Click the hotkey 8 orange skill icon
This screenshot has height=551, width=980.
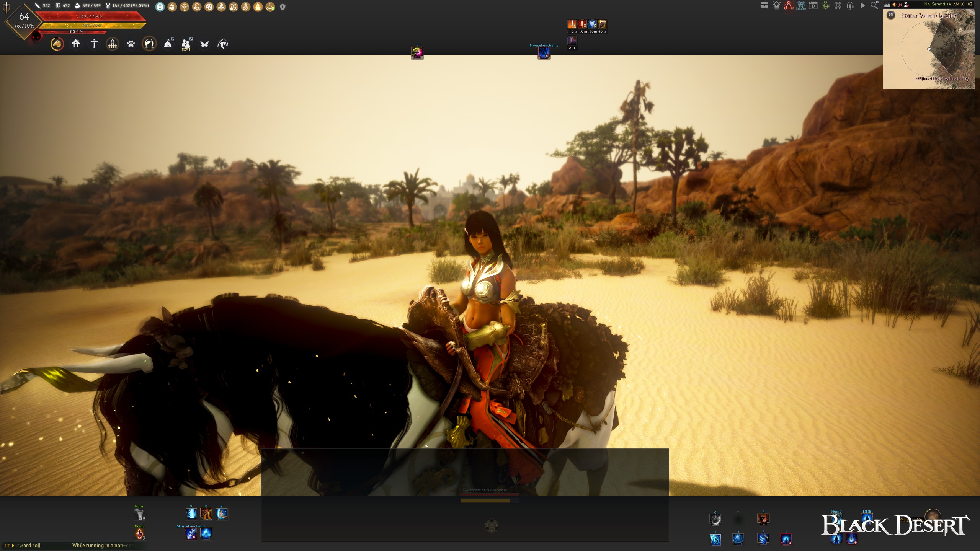pos(763,519)
